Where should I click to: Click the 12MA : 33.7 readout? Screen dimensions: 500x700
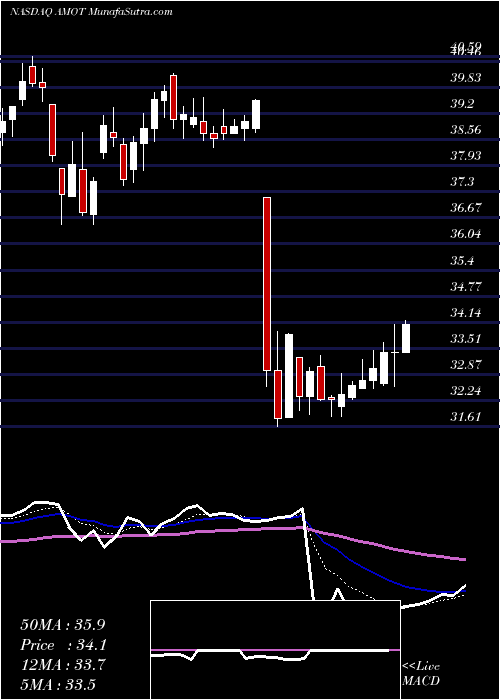pos(63,665)
